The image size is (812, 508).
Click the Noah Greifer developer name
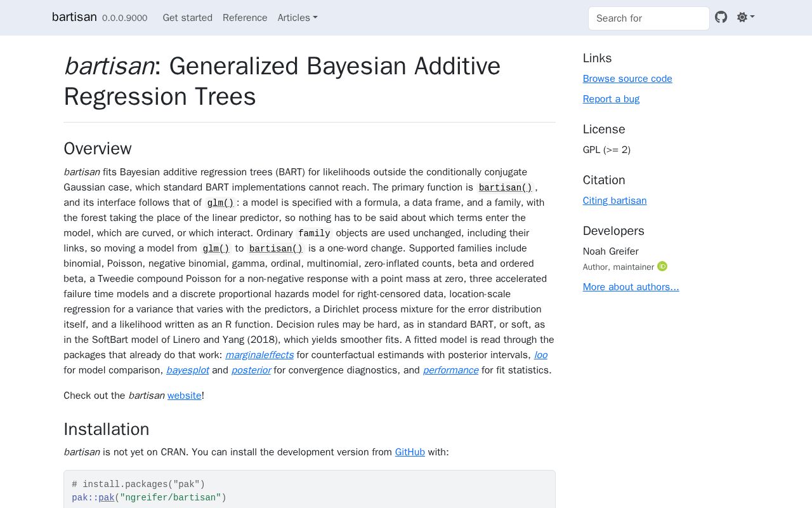pos(611,251)
